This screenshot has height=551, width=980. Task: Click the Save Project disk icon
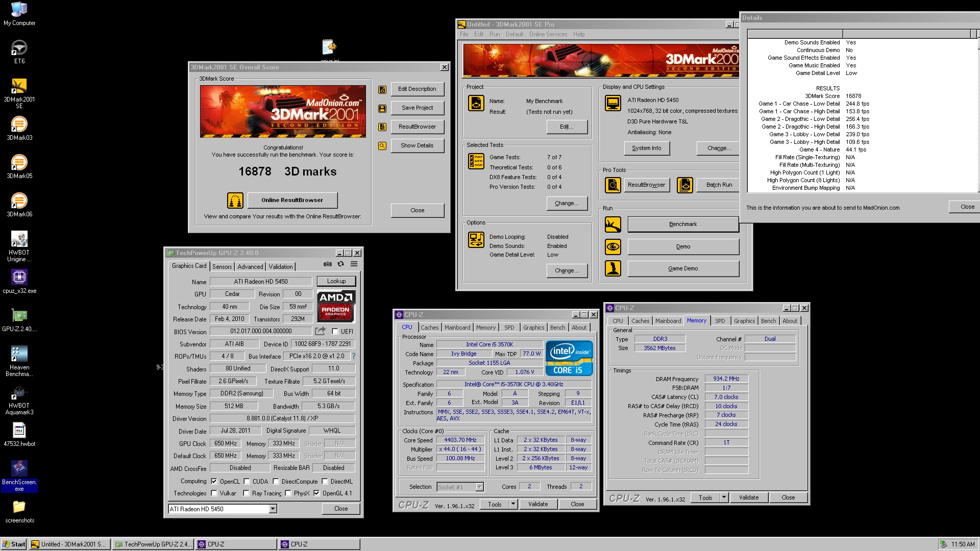[382, 108]
